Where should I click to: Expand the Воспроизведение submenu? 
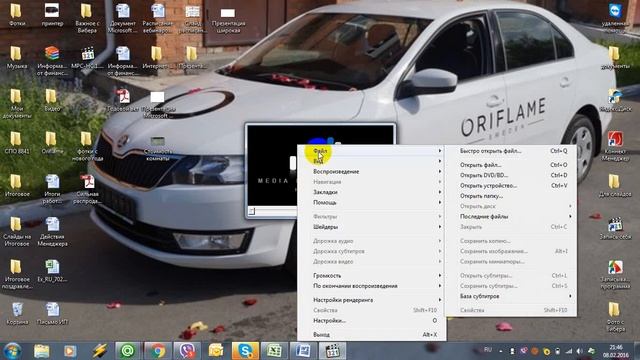click(x=372, y=171)
